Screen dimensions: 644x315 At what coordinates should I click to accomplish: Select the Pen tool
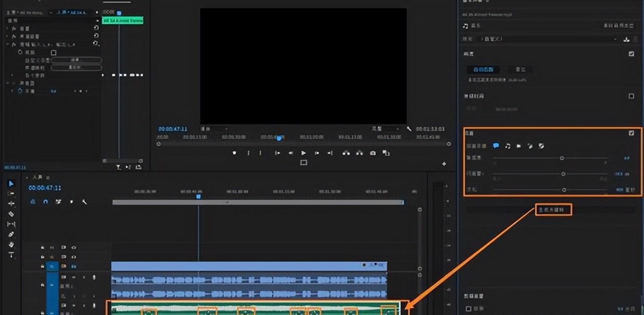12,235
